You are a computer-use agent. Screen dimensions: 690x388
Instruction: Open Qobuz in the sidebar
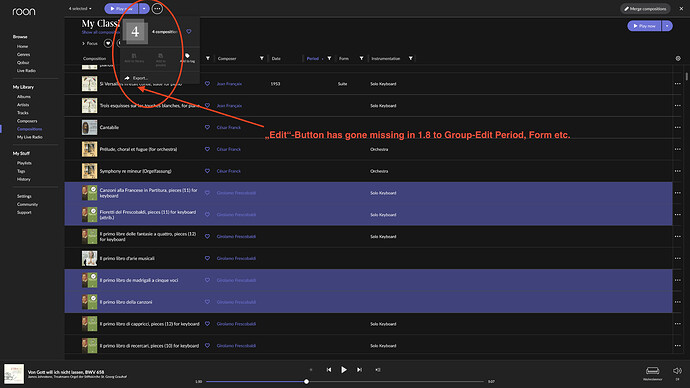[23, 62]
